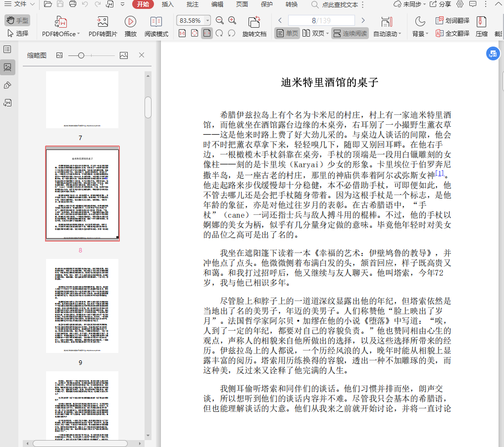
Task: Click the blue floating assistant button
Action: tap(493, 53)
